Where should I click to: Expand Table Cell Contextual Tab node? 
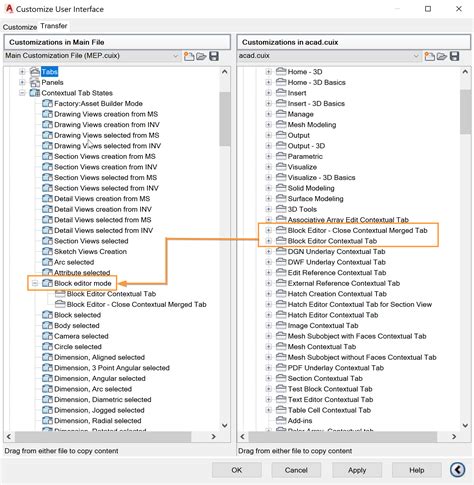(x=268, y=410)
